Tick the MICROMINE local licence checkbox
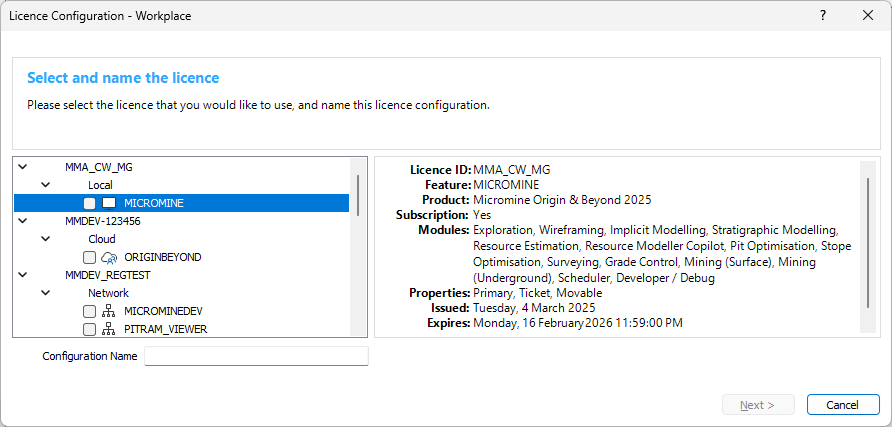Viewport: 892px width, 427px height. coord(89,203)
